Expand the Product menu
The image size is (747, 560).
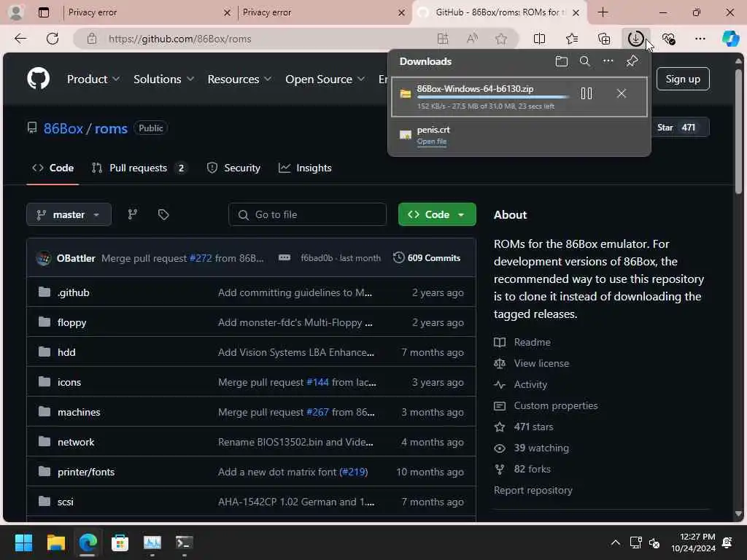[93, 79]
